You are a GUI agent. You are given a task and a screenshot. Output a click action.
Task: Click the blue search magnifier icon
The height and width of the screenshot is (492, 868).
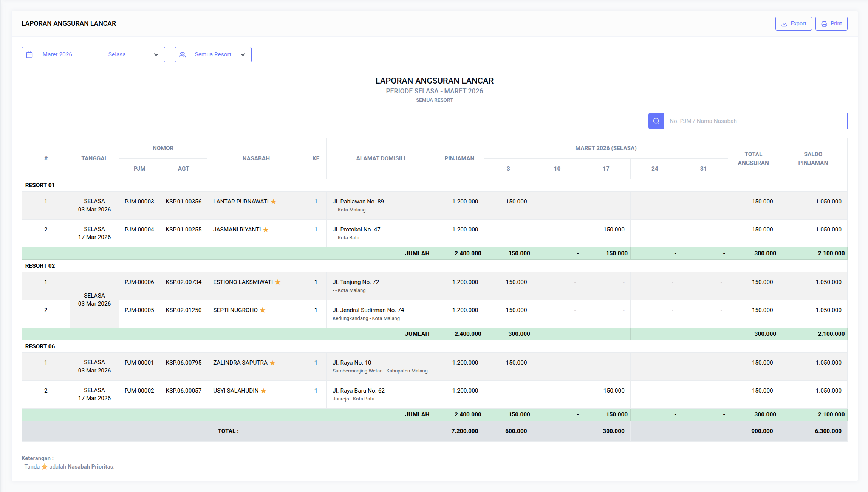pyautogui.click(x=656, y=121)
